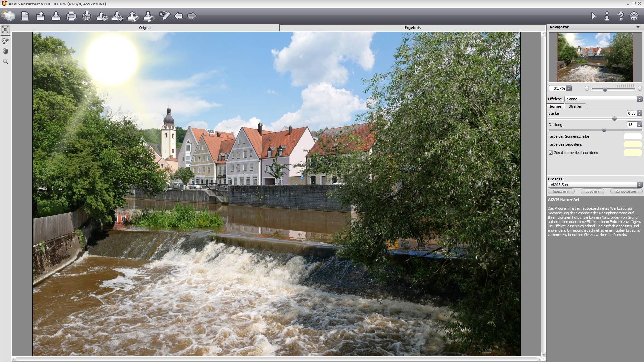Switch to the Original tab
This screenshot has width=644, height=362.
click(145, 28)
